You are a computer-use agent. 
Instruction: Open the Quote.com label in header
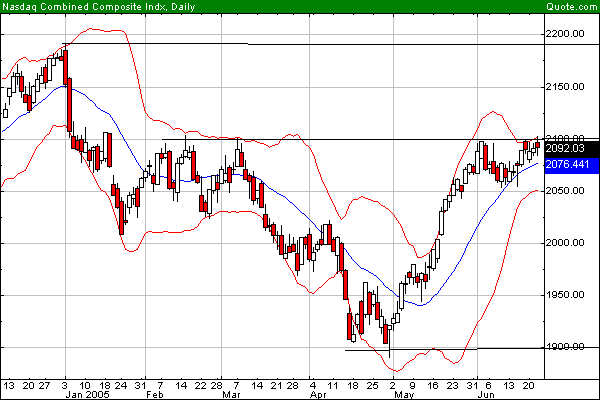click(571, 7)
